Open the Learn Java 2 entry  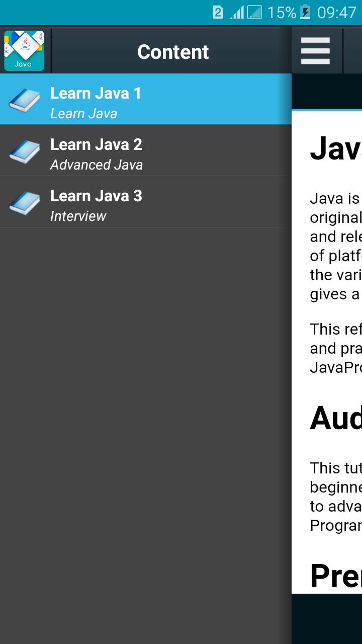[96, 144]
